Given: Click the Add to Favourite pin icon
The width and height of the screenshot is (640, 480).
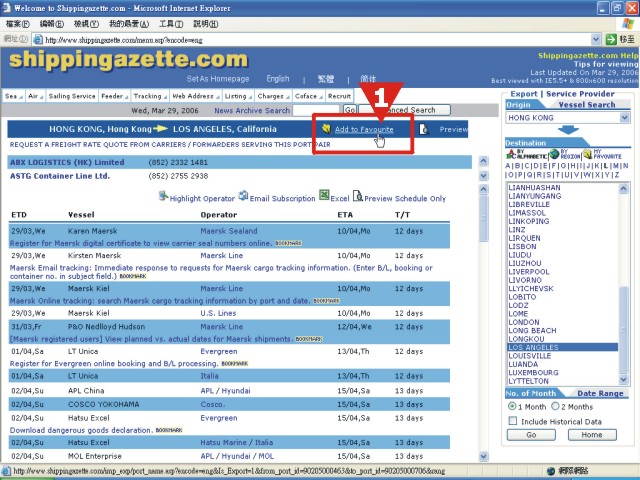Looking at the screenshot, I should [x=326, y=129].
